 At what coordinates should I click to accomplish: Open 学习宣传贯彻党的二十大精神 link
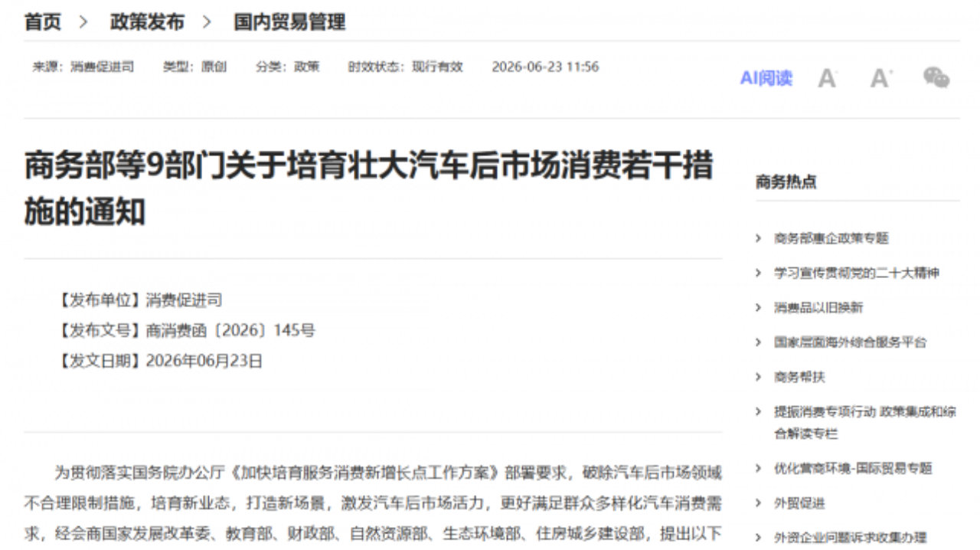(857, 273)
